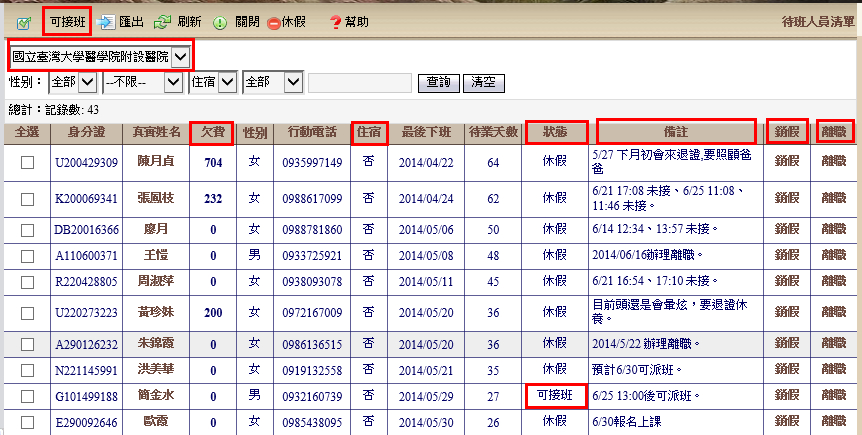
Task: Tick the checkbox for 陳月貞
Action: coord(28,163)
